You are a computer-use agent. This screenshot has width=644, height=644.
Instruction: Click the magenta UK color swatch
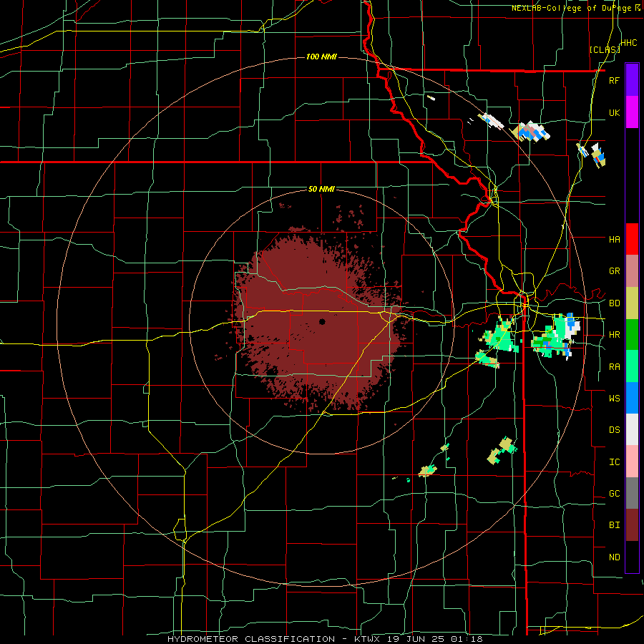point(632,112)
